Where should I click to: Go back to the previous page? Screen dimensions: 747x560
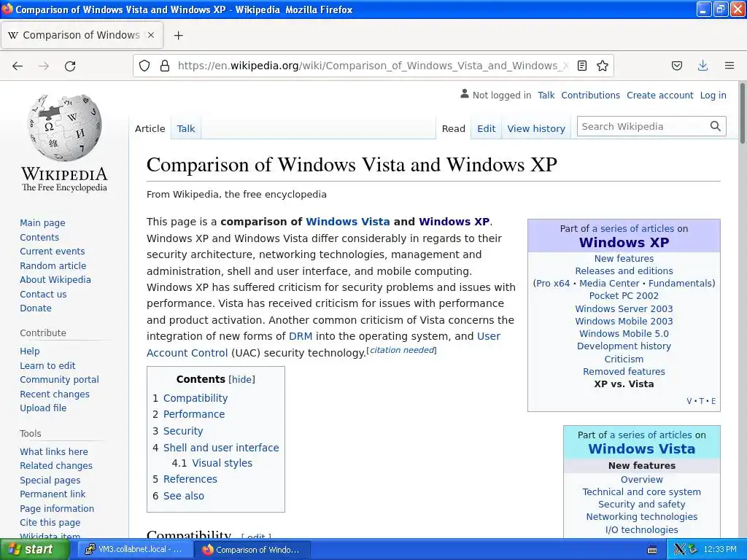(x=18, y=66)
